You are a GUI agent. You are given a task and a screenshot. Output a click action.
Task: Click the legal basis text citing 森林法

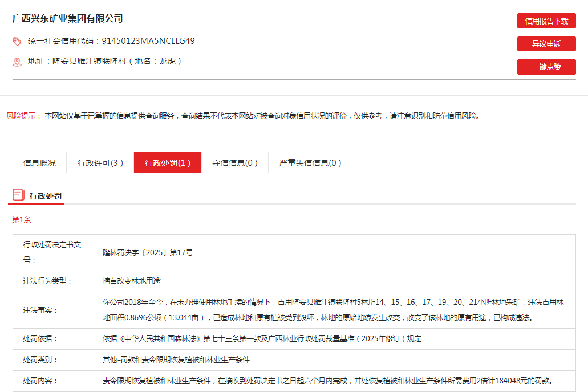262,339
